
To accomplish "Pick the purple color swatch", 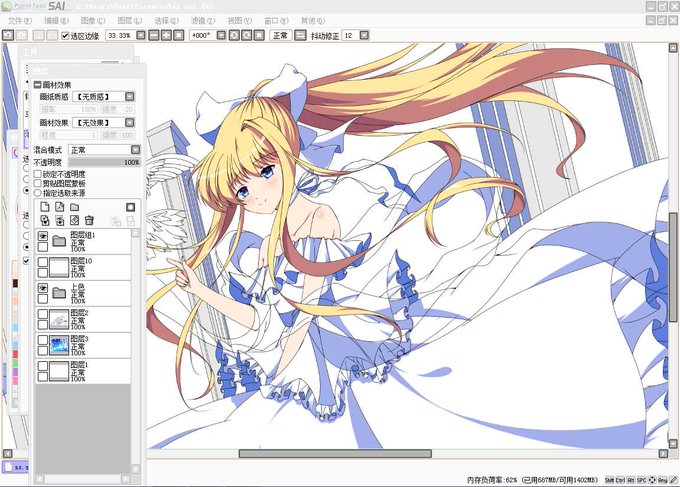I will [x=15, y=372].
